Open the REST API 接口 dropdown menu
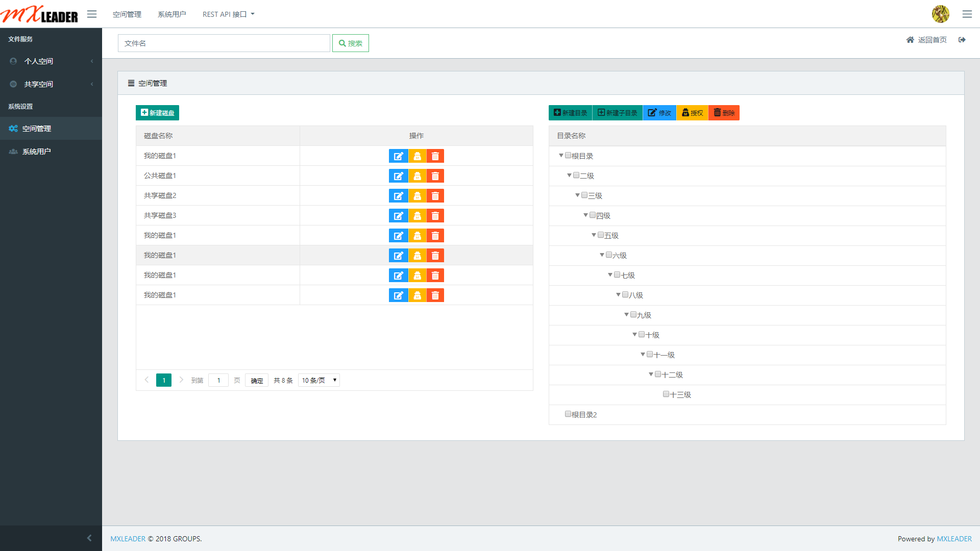 pyautogui.click(x=228, y=14)
